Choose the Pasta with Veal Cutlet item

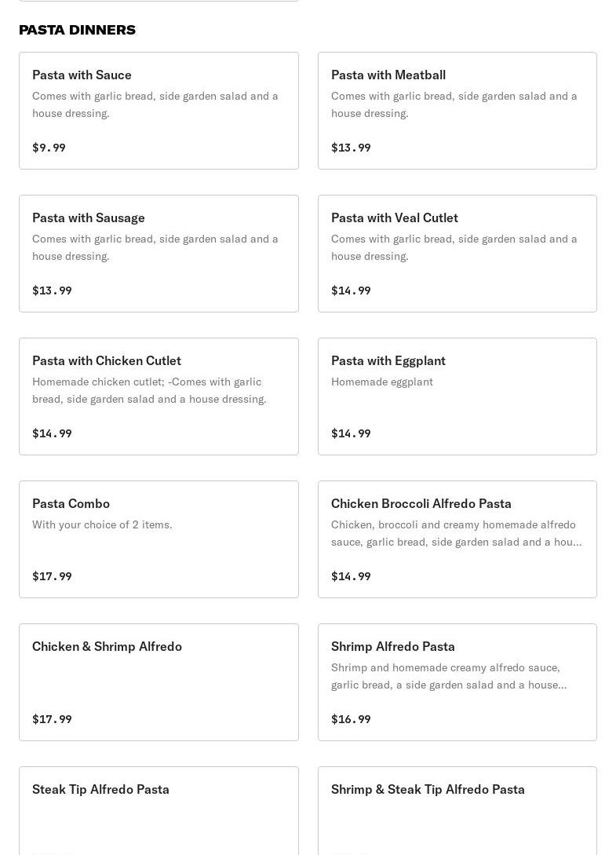click(457, 254)
